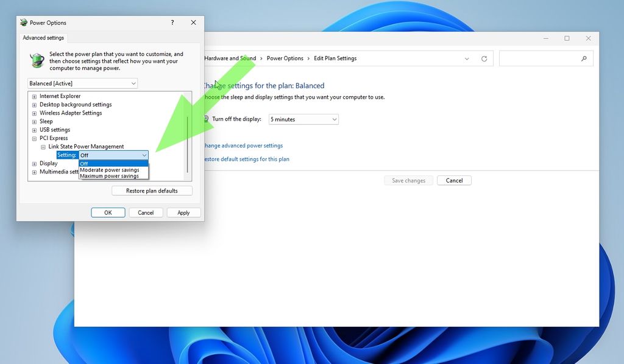
Task: Click the refresh icon in the address bar
Action: coord(484,58)
